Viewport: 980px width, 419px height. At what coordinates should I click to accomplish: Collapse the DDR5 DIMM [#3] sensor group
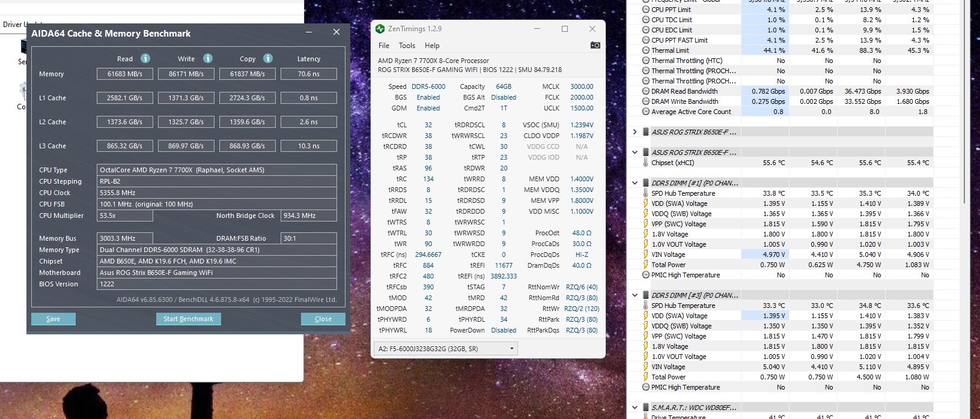[635, 295]
